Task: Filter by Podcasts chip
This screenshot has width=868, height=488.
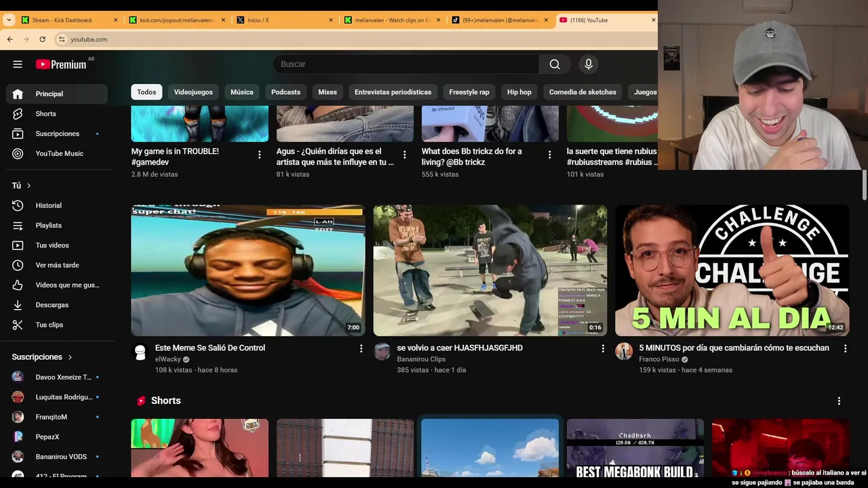Action: pyautogui.click(x=285, y=92)
